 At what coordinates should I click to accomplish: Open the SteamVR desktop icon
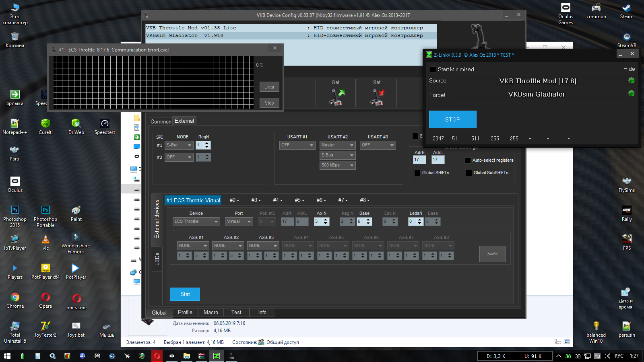pos(627,40)
